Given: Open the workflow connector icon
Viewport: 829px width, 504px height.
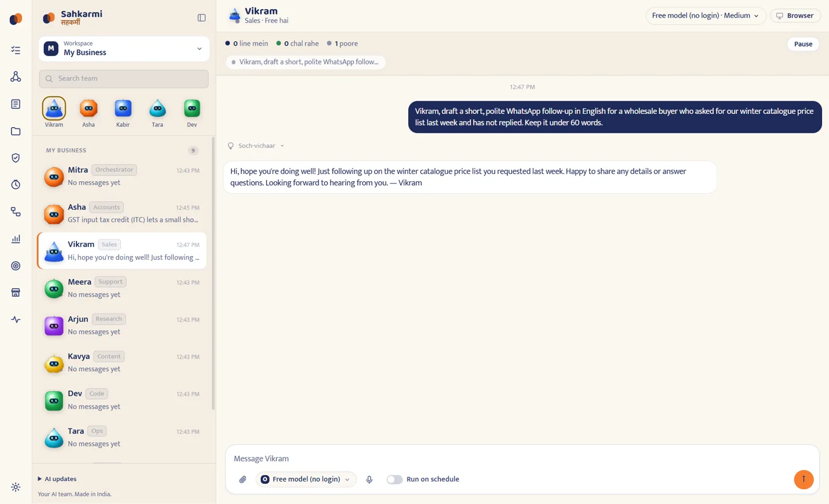Looking at the screenshot, I should [16, 212].
